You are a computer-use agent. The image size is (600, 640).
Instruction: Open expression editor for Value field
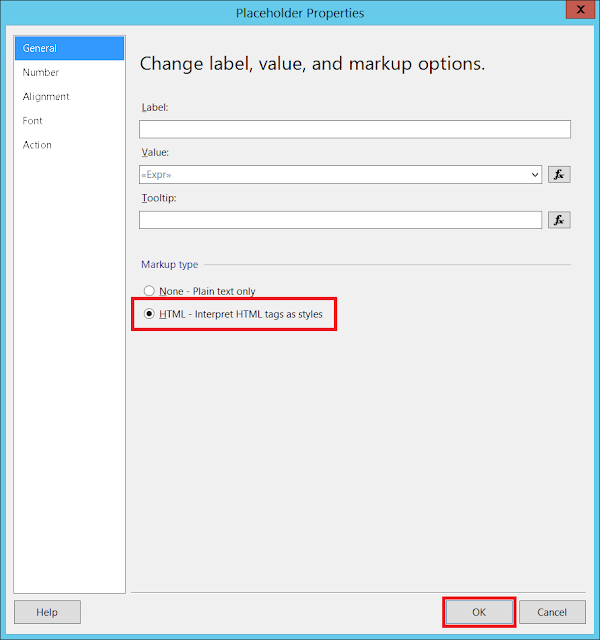(559, 175)
